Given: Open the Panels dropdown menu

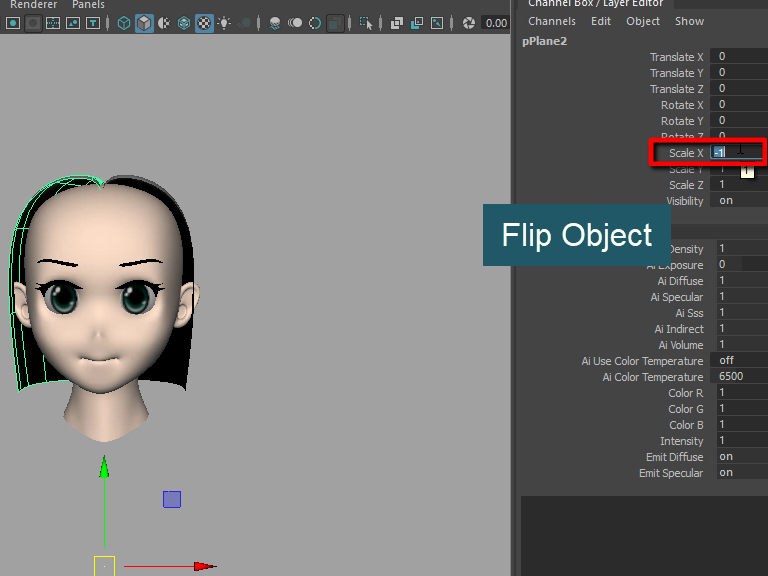Looking at the screenshot, I should [88, 5].
